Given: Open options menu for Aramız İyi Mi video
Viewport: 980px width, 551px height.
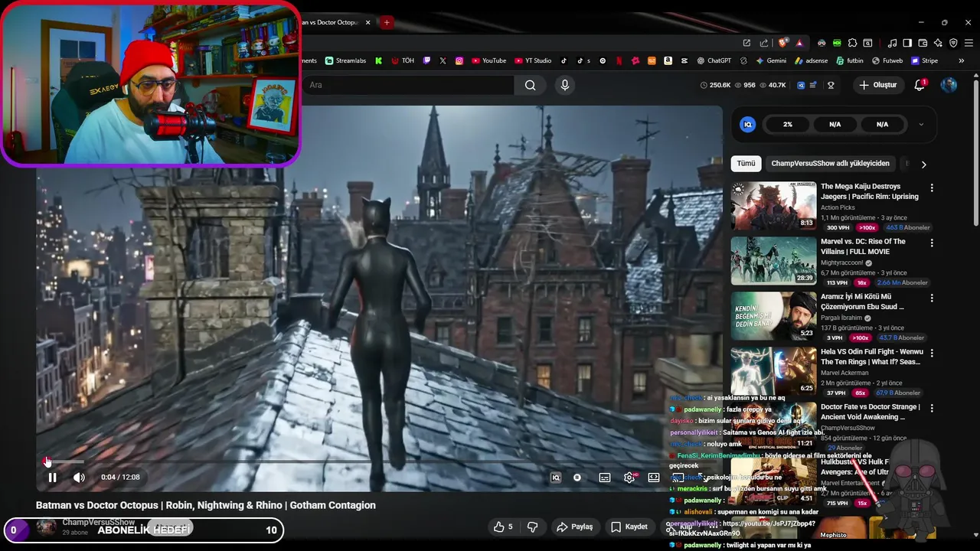Looking at the screenshot, I should point(932,298).
